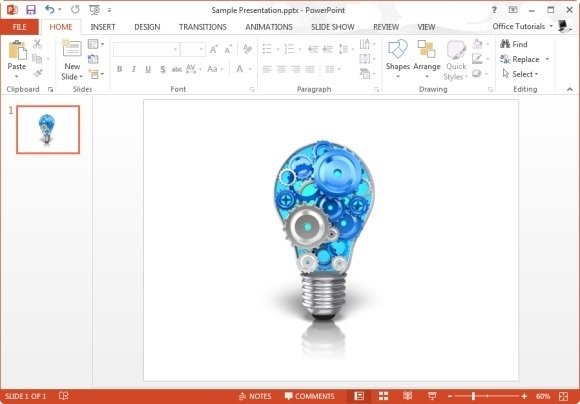The image size is (580, 404).
Task: Open the Font dialog launcher
Action: pos(252,90)
